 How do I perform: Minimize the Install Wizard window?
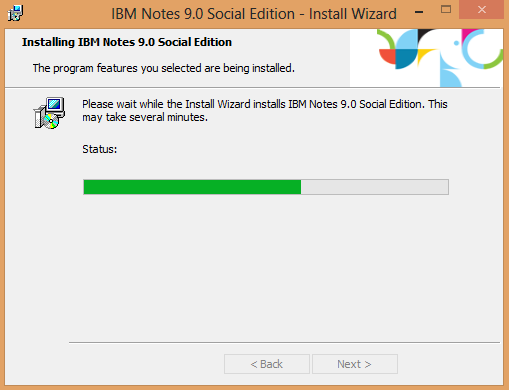pyautogui.click(x=419, y=12)
